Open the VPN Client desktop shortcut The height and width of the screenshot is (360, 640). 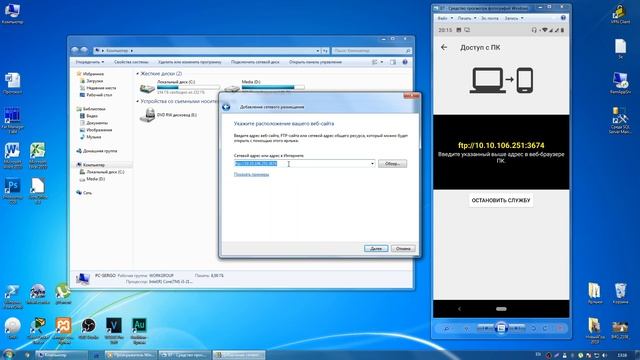tap(620, 13)
